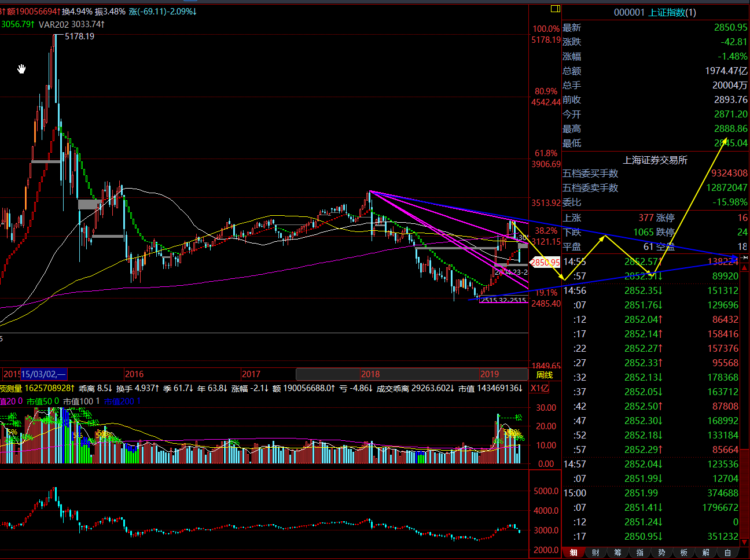This screenshot has height=560, width=750.
Task: Click the 2017 year marker on timeline
Action: click(251, 374)
